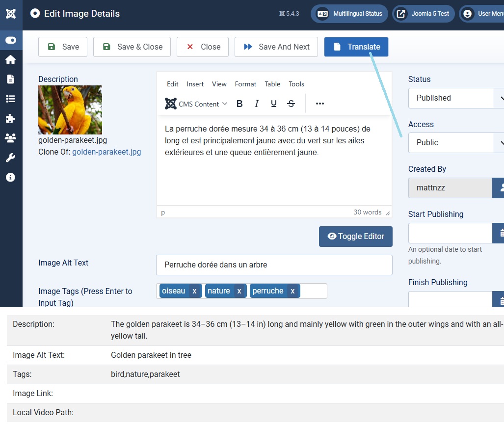Open the Status dropdown set to Published
This screenshot has height=425, width=504.
click(x=456, y=98)
